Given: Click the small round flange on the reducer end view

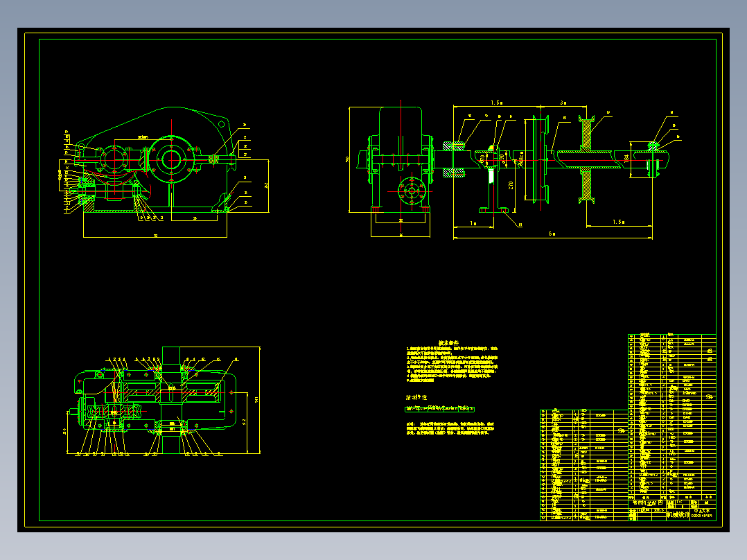Looking at the screenshot, I should pos(412,191).
